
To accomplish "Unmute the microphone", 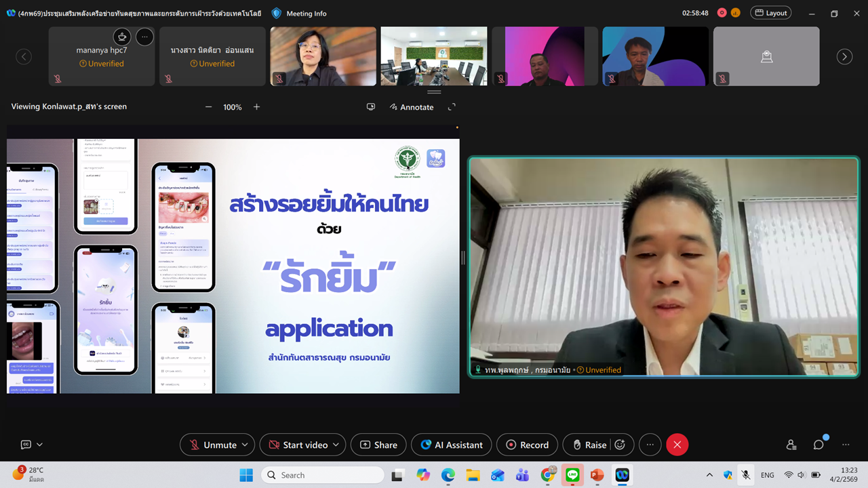I will pyautogui.click(x=213, y=445).
